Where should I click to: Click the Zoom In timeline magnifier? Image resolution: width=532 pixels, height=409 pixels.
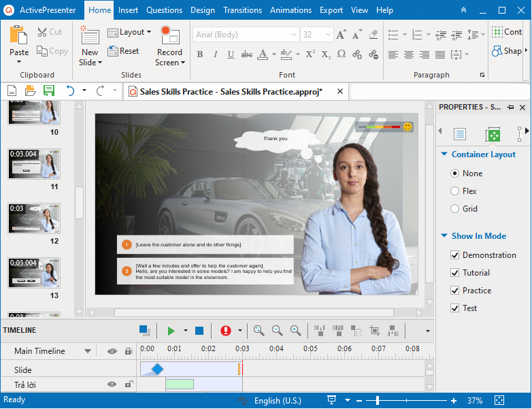tap(295, 331)
